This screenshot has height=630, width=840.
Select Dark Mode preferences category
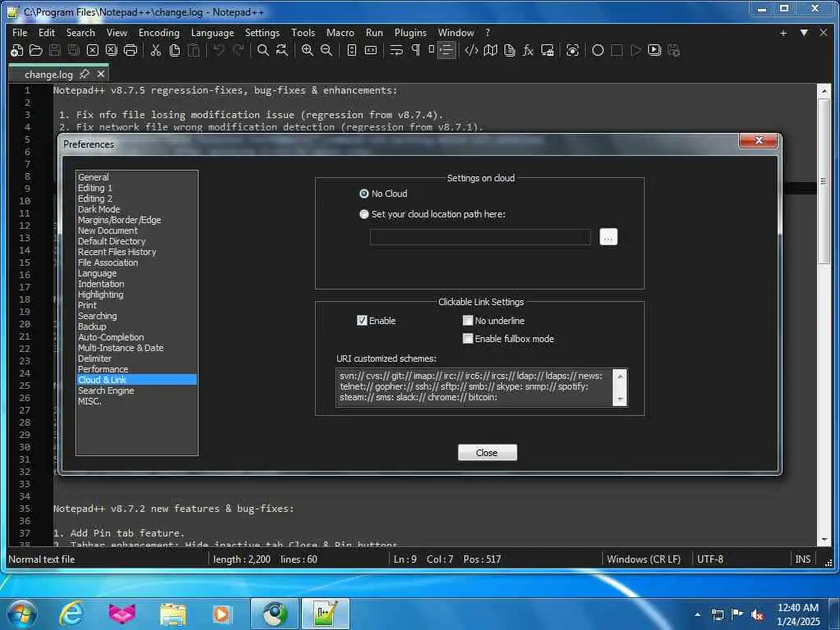[99, 209]
